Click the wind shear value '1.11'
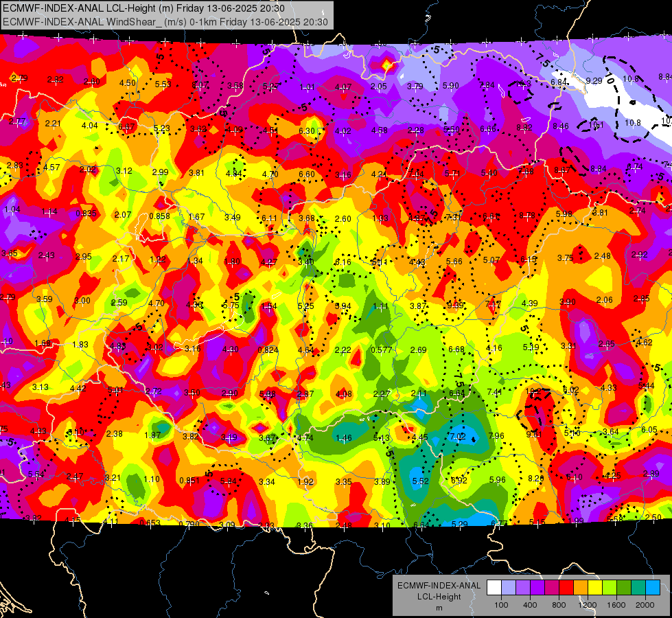Screen dimensions: 672x618 tap(380, 306)
